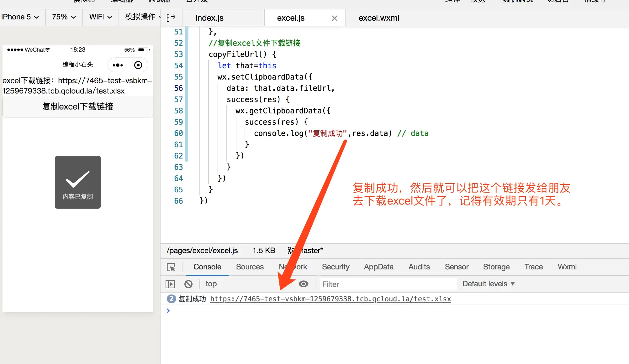Open the excel.wxml file tab
629x364 pixels.
[x=379, y=18]
